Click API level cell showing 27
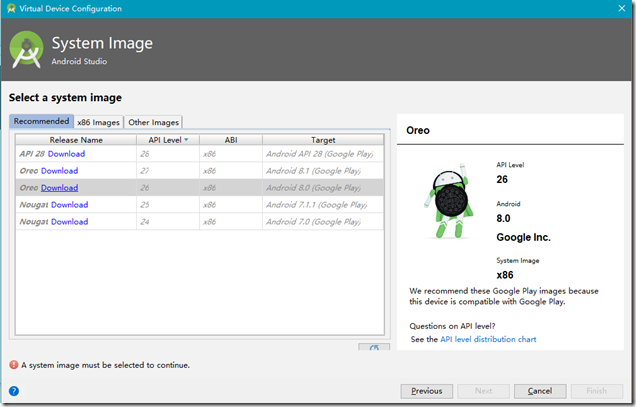This screenshot has width=636, height=407. tap(168, 171)
